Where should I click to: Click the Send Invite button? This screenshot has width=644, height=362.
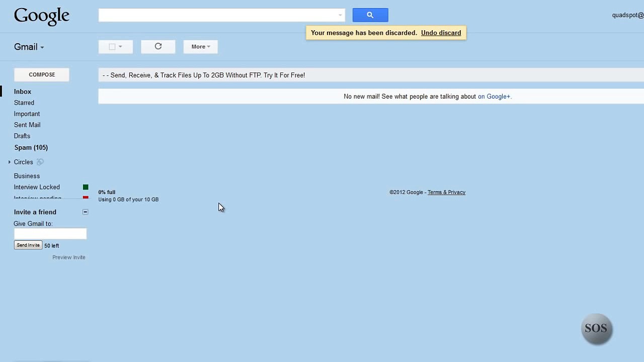pyautogui.click(x=28, y=245)
